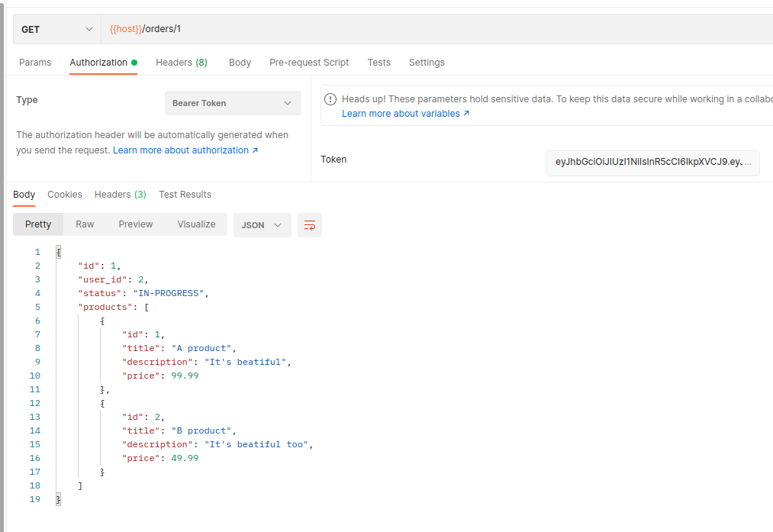Collapse the root JSON object at line 1
This screenshot has width=773, height=532.
[x=58, y=252]
